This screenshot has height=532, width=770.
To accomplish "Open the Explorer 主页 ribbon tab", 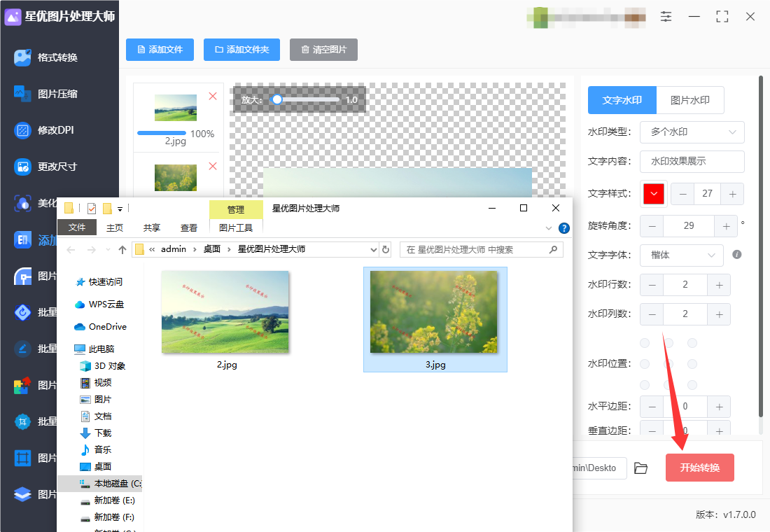I will pyautogui.click(x=115, y=228).
